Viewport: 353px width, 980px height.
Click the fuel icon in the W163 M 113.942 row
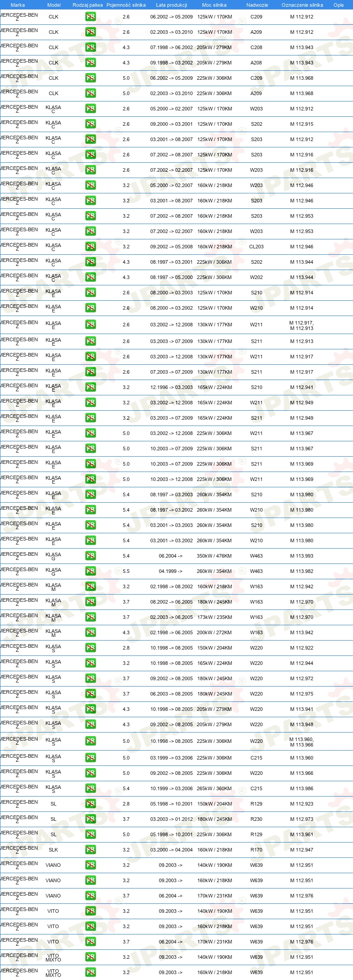click(90, 632)
